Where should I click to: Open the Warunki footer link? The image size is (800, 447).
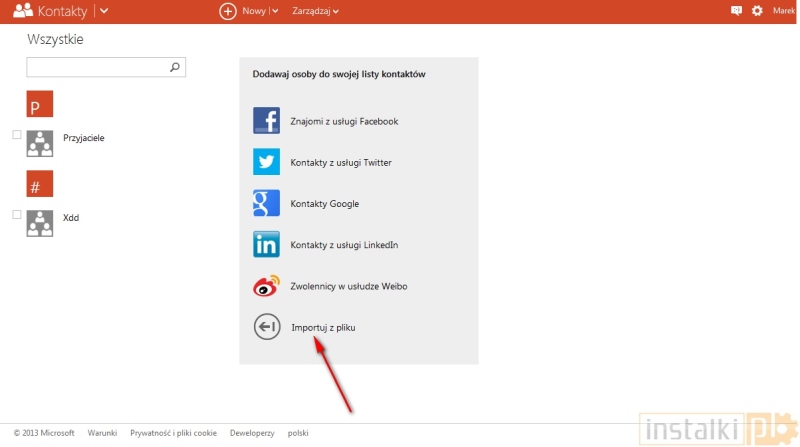pyautogui.click(x=102, y=433)
